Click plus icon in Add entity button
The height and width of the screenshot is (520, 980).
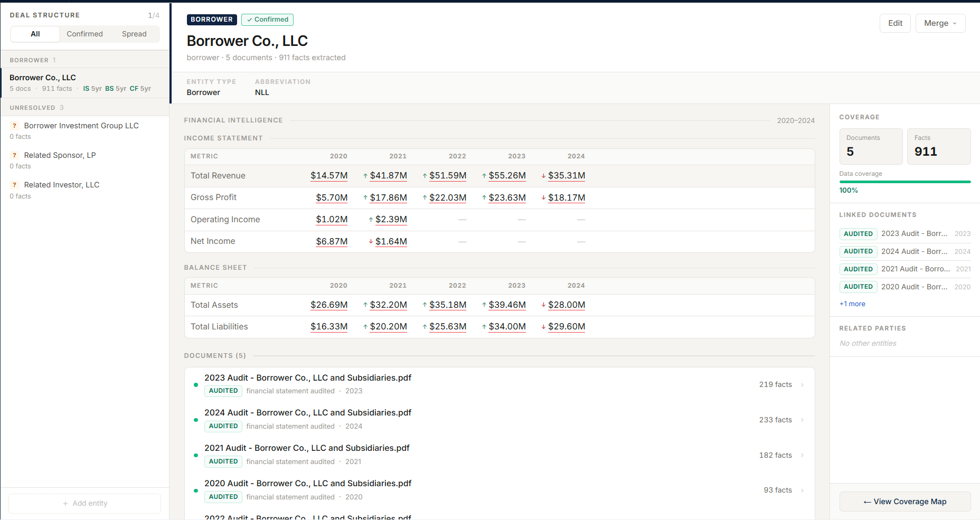(65, 504)
